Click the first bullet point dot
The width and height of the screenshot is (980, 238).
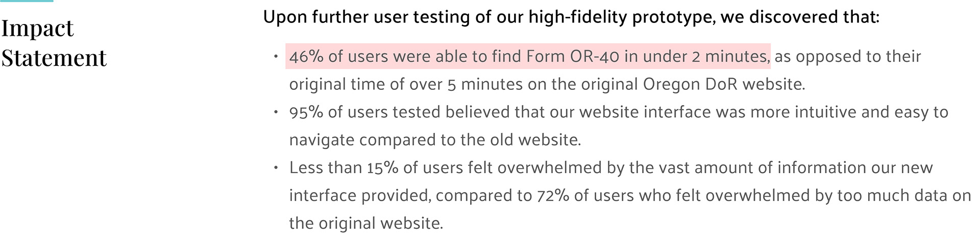(x=276, y=56)
